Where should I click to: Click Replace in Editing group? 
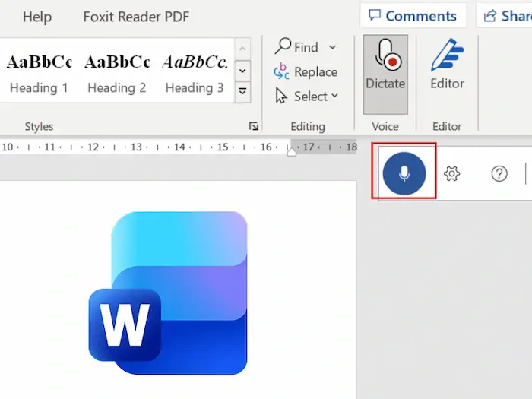tap(306, 71)
